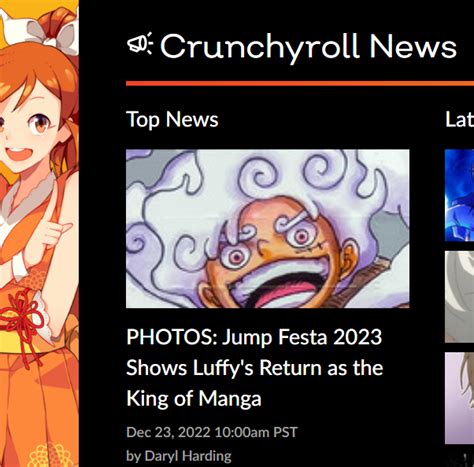Open the Crunchyroll News title link

[308, 47]
